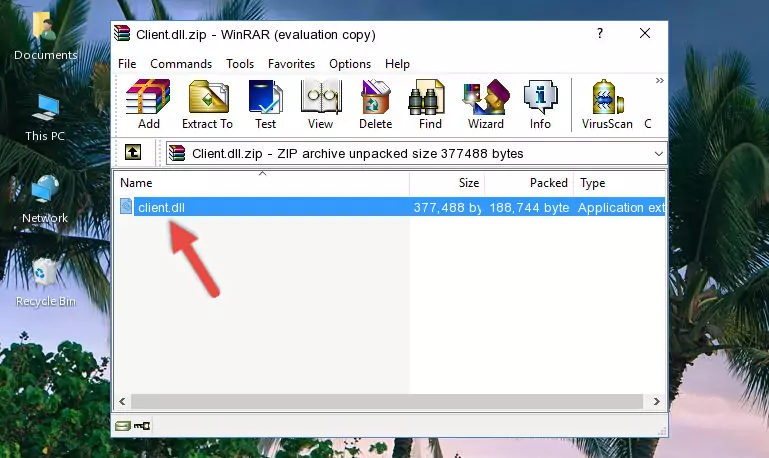Screen dimensions: 769x458
Task: Click the horizontal scrollbar left arrow
Action: [x=123, y=402]
